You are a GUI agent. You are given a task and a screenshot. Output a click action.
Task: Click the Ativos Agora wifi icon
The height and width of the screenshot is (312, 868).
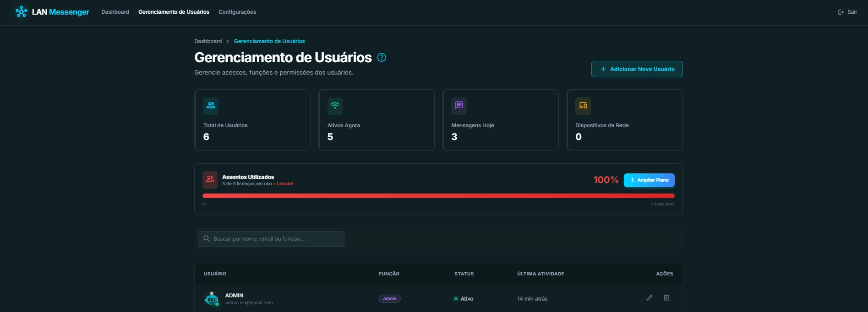(335, 106)
